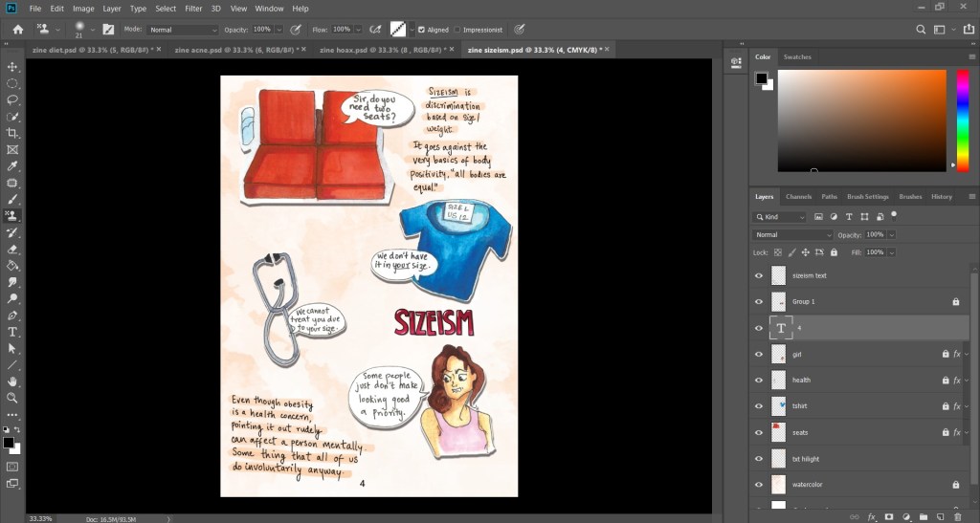The height and width of the screenshot is (523, 980).
Task: Open the Mode dropdown in options bar
Action: tap(183, 30)
